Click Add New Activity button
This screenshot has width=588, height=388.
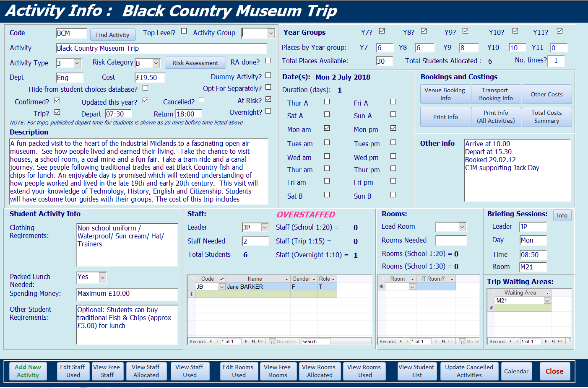[x=28, y=371]
